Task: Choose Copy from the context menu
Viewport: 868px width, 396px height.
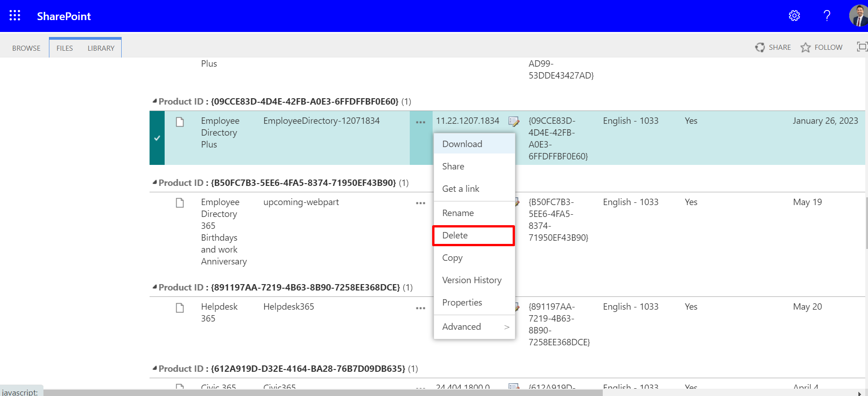Action: (474, 258)
